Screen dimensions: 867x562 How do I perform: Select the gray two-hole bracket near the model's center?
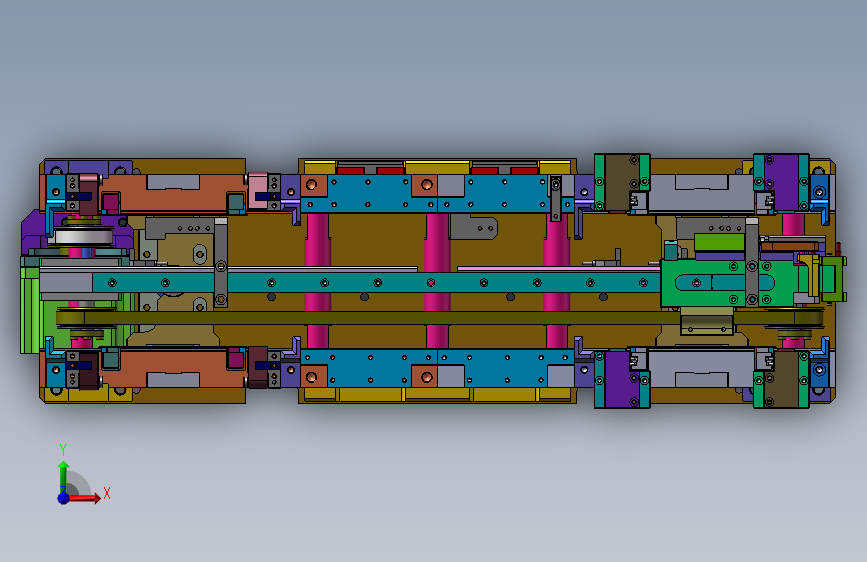coord(474,227)
